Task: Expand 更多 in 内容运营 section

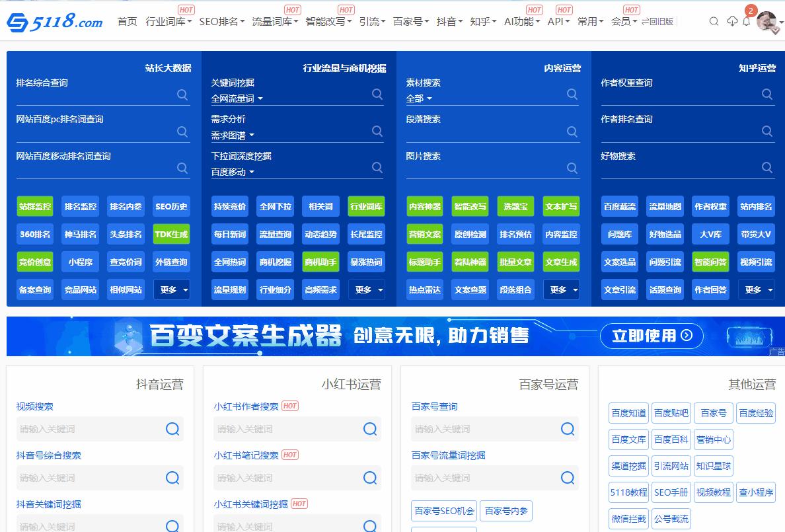Action: point(561,289)
